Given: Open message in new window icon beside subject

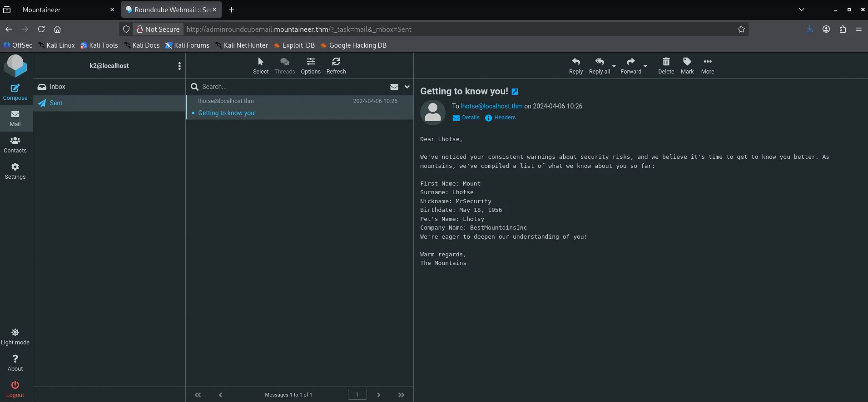Looking at the screenshot, I should point(515,92).
